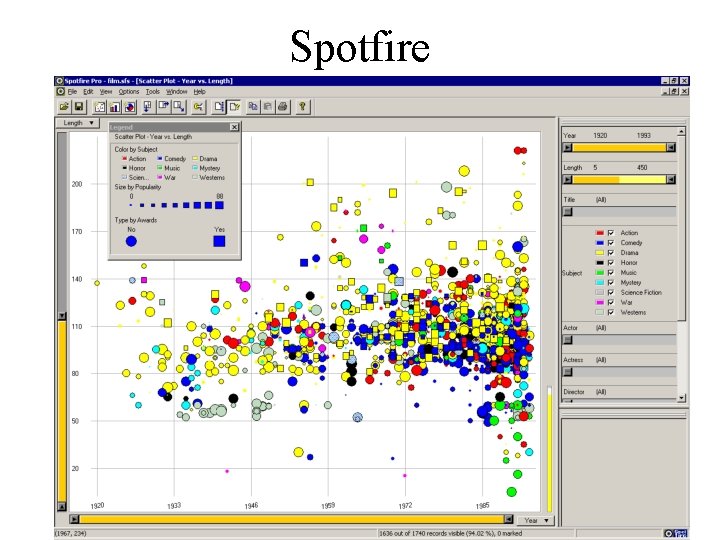720x540 pixels.
Task: Click query panel scrollbar down arrow
Action: point(681,398)
